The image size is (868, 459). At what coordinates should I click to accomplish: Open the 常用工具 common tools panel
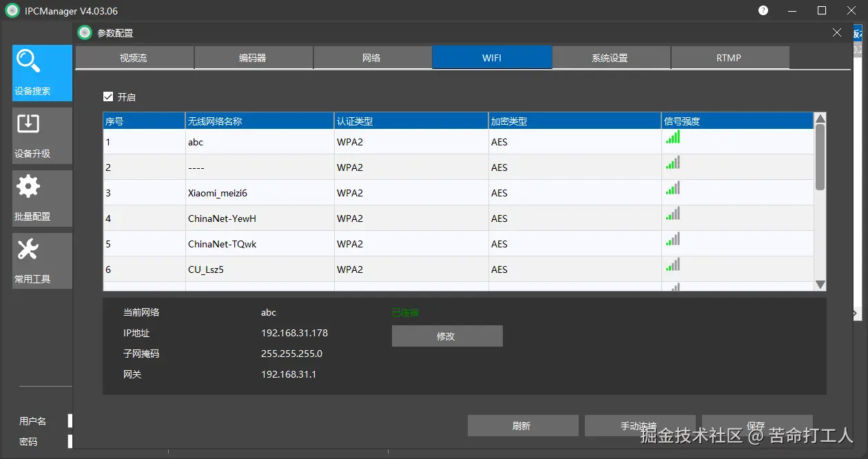42,261
